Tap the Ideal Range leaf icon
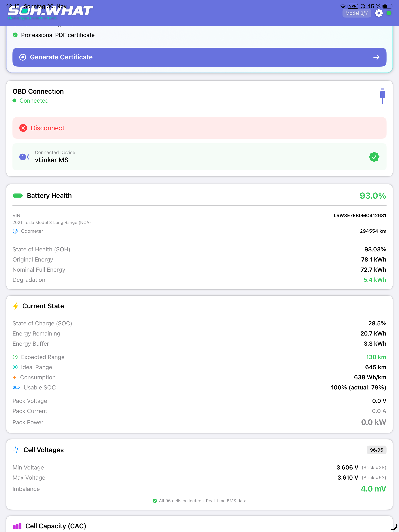Viewport: 399px width, 532px height. (x=15, y=367)
